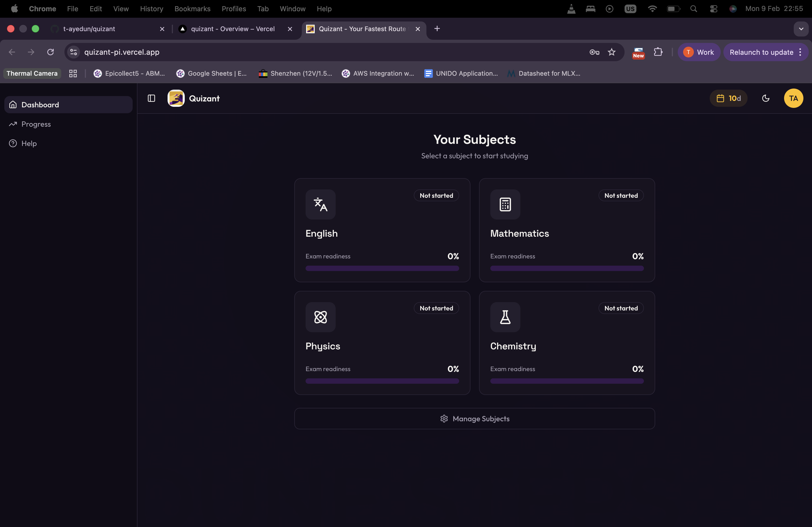Viewport: 812px width, 527px height.
Task: Switch theme with the moon icon
Action: (766, 98)
